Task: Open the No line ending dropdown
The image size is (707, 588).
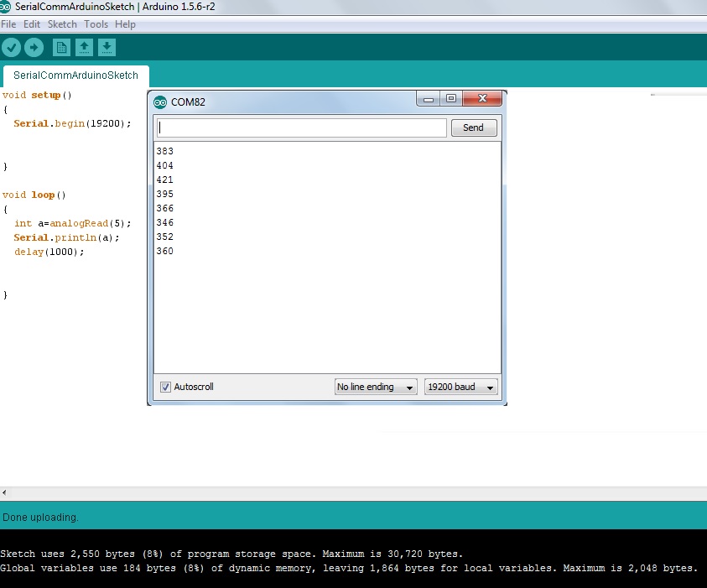Action: tap(376, 387)
